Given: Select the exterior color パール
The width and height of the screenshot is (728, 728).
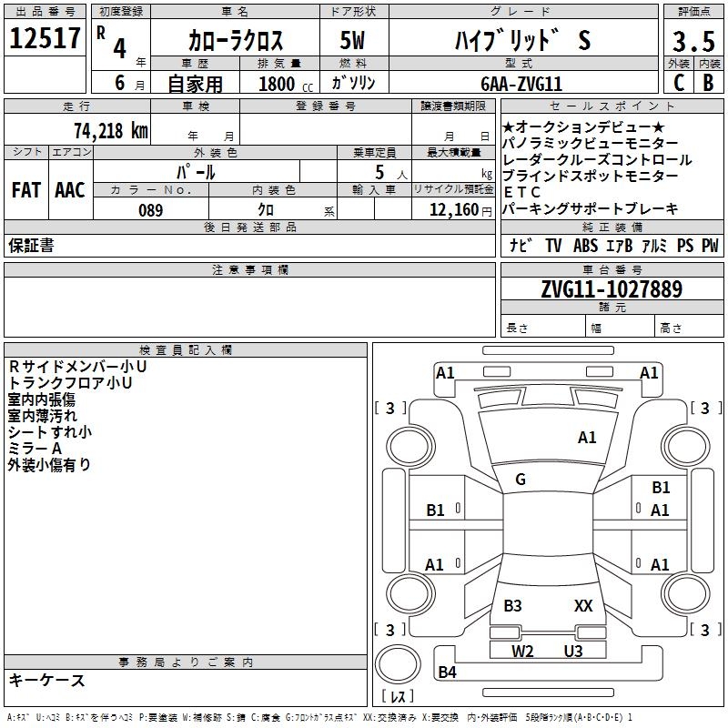Looking at the screenshot, I should point(196,173).
